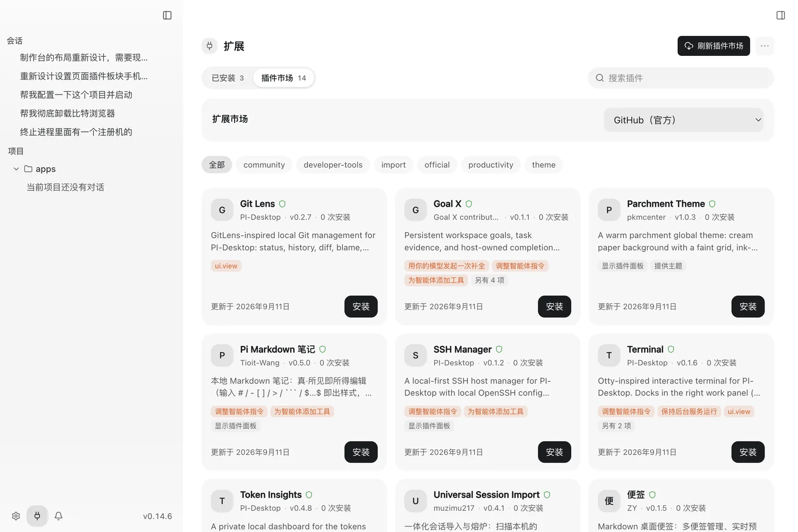Click the Git Lens letter avatar
The height and width of the screenshot is (532, 798).
click(222, 210)
